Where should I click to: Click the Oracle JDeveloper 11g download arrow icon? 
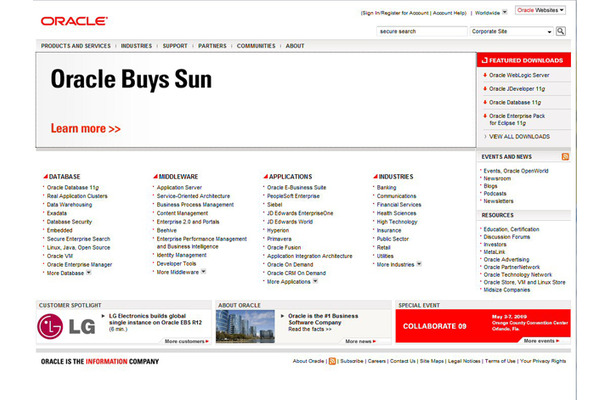tap(485, 89)
